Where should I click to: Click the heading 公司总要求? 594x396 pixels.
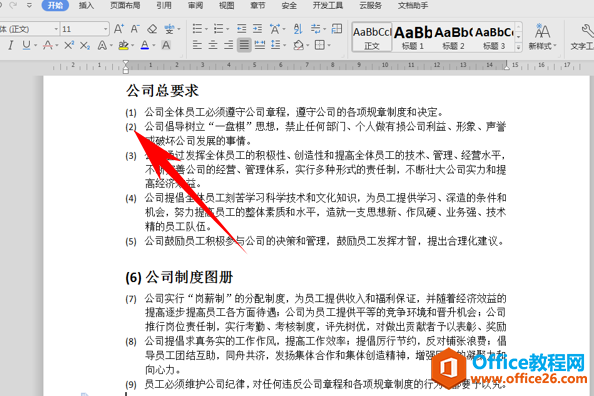162,91
